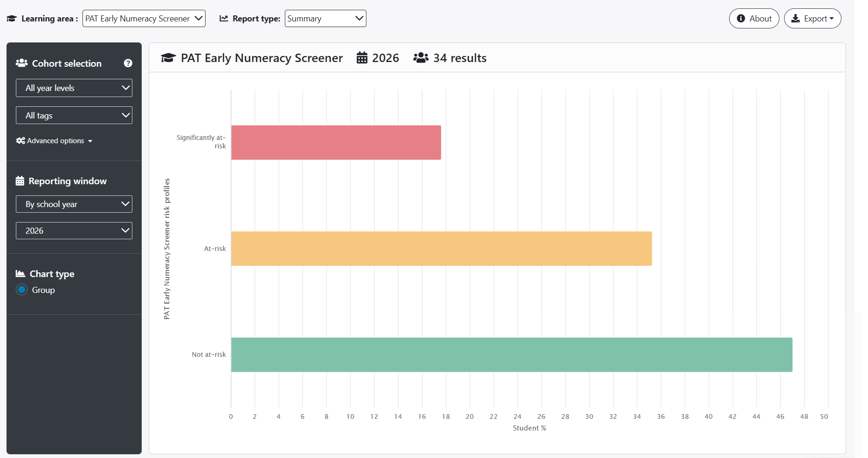Click the Report type line-chart icon

coord(224,19)
